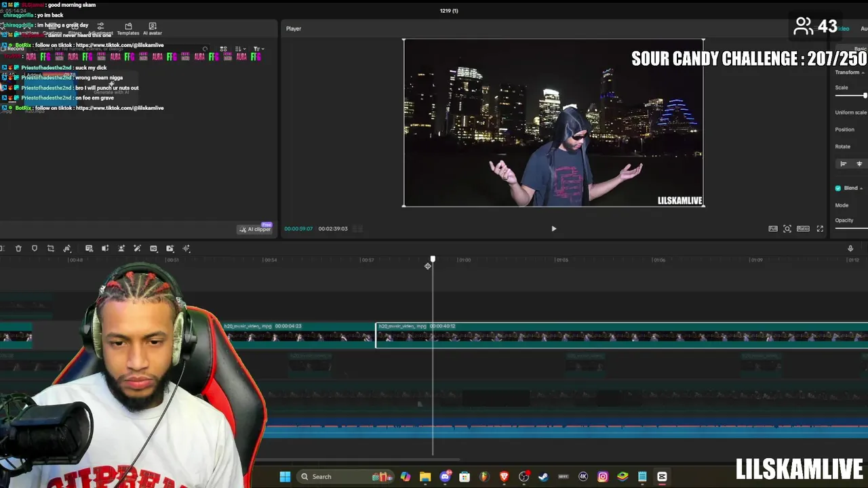Image resolution: width=868 pixels, height=488 pixels.
Task: Play the preview in the Player
Action: point(553,229)
